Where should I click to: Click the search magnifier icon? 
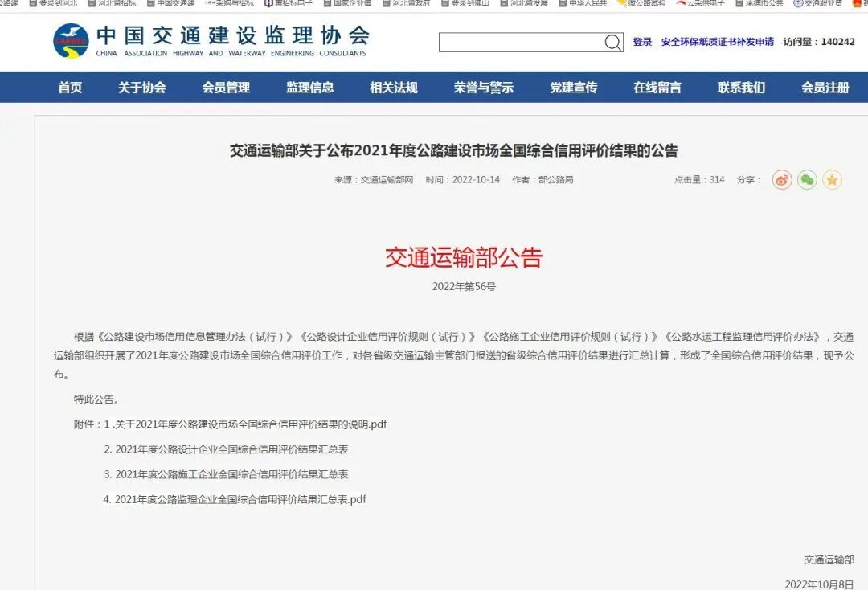point(612,41)
